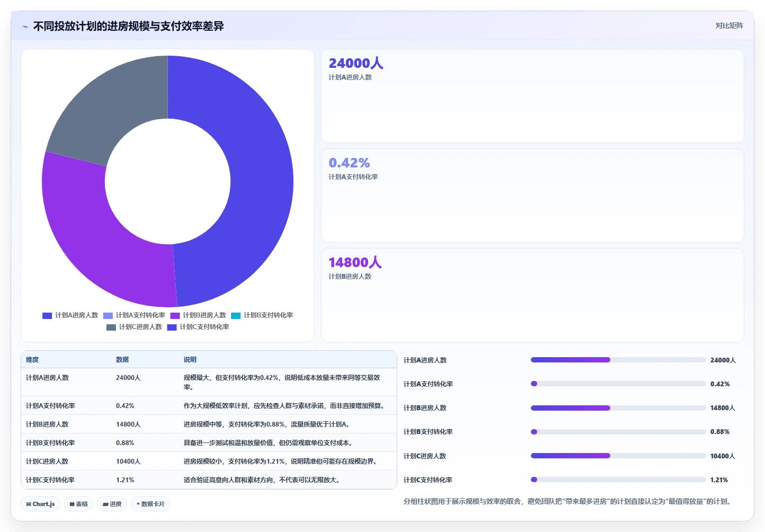Select the 24000人 card value
Viewport: 765px width, 532px height.
tap(355, 63)
